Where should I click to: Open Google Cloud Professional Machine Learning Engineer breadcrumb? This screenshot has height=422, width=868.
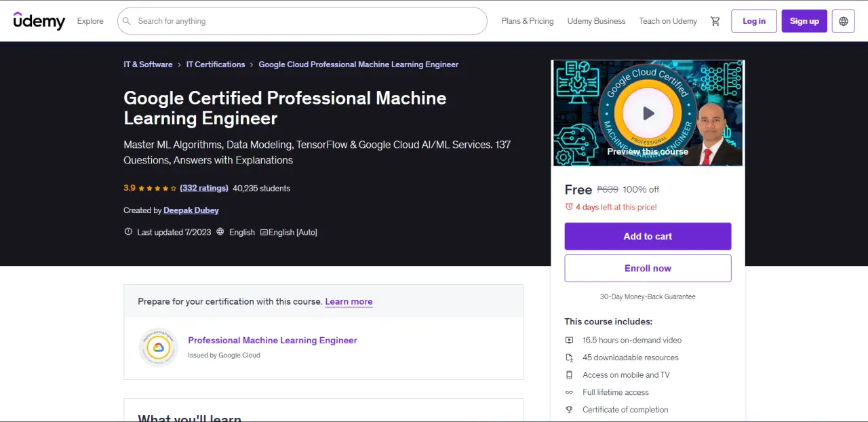359,64
